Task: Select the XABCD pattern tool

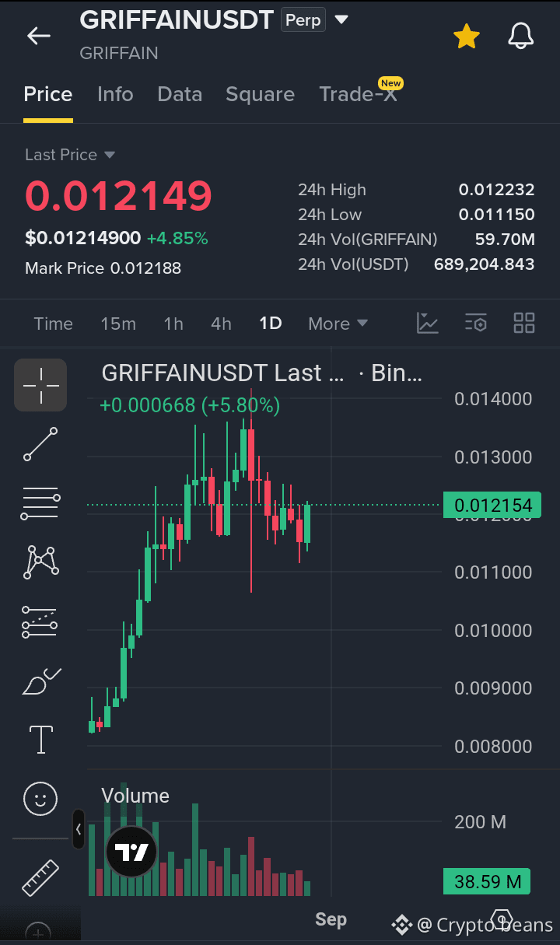Action: coord(40,562)
